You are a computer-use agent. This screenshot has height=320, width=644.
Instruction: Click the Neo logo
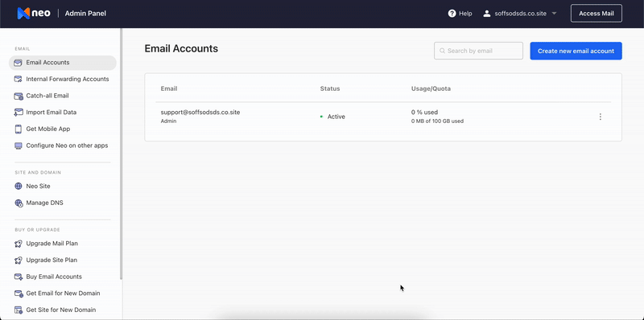coord(34,14)
